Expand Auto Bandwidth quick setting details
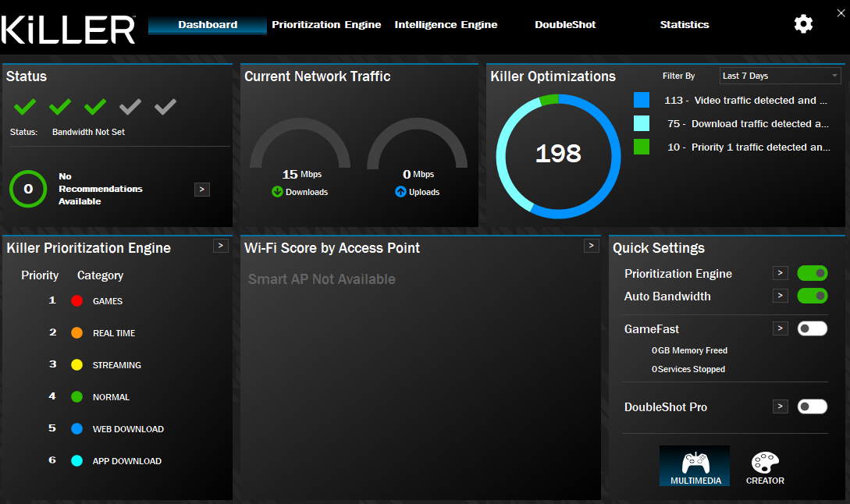 780,296
